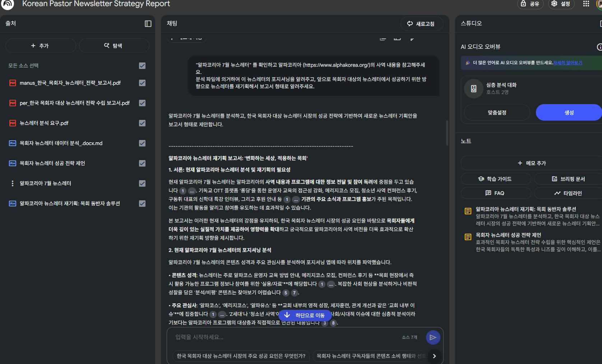The image size is (602, 364).
Task: Click the chat panel vertical scrollbar
Action: [x=447, y=133]
